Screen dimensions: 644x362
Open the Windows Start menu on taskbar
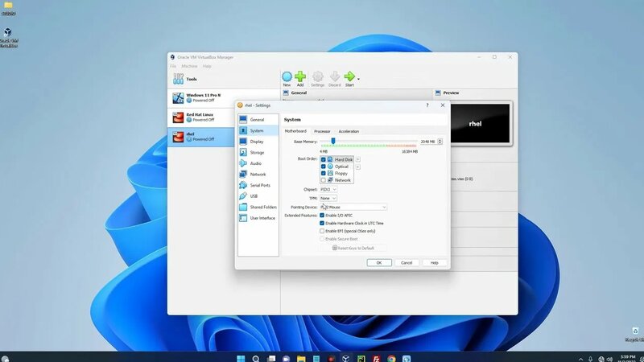pyautogui.click(x=241, y=359)
